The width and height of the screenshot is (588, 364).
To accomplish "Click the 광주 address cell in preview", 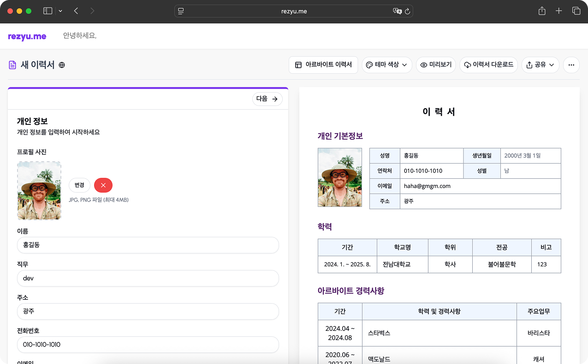I will point(480,201).
